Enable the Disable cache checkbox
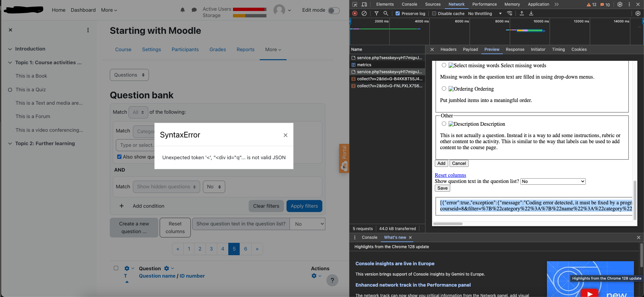Viewport: 644px width, 297px height. click(x=434, y=13)
